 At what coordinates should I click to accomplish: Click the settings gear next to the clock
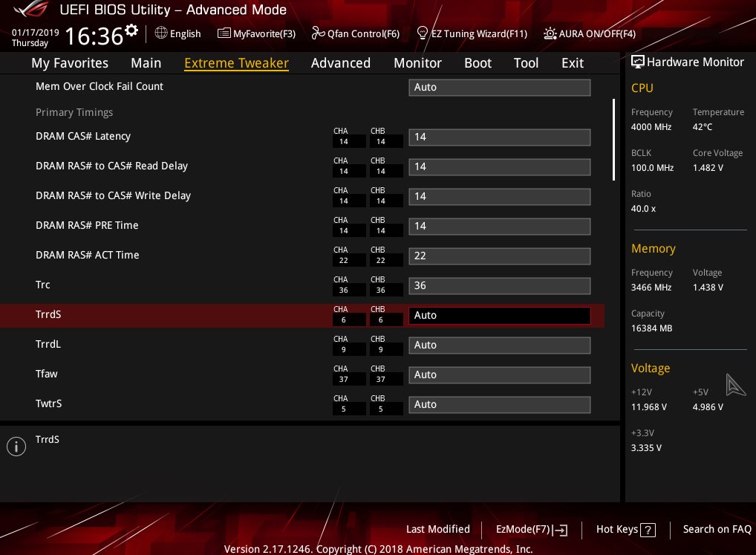131,30
